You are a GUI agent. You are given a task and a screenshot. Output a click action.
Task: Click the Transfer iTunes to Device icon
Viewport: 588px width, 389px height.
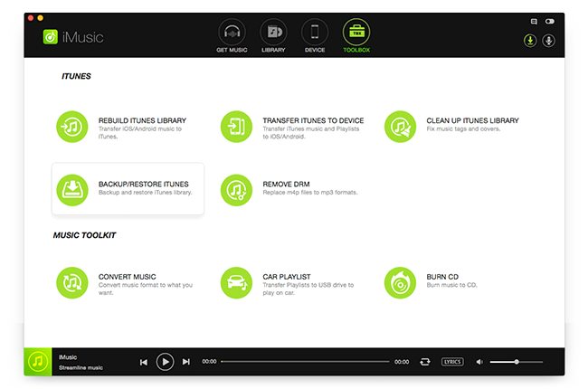coord(236,127)
